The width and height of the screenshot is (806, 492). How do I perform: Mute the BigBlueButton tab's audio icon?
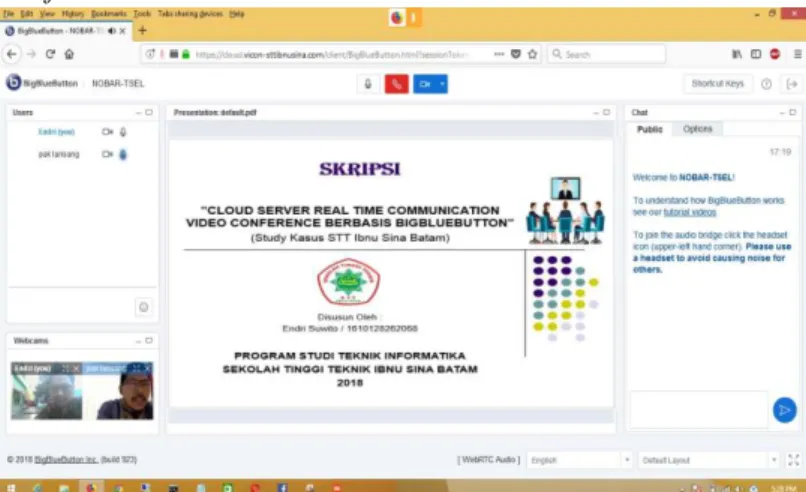(x=112, y=31)
